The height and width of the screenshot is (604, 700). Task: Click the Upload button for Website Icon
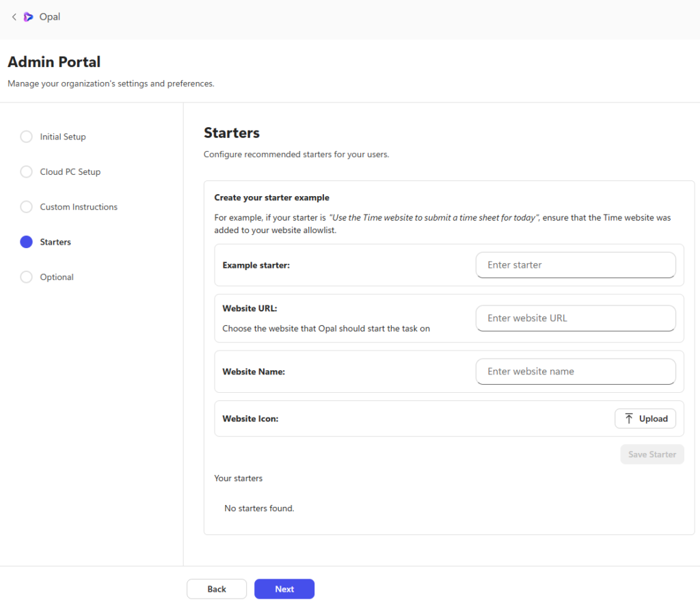[645, 418]
